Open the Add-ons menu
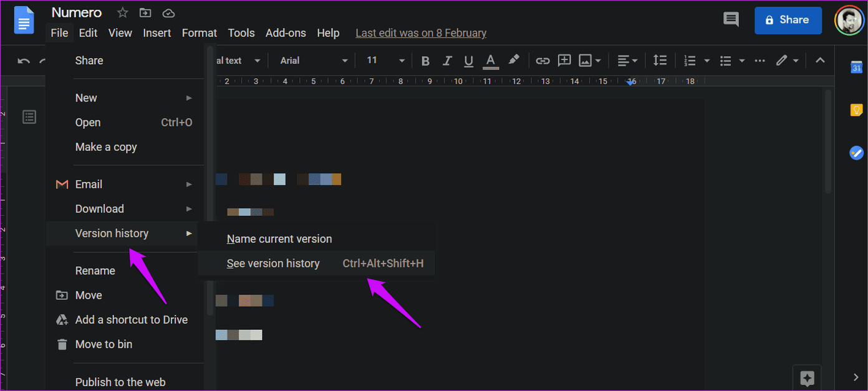The image size is (868, 391). (287, 33)
